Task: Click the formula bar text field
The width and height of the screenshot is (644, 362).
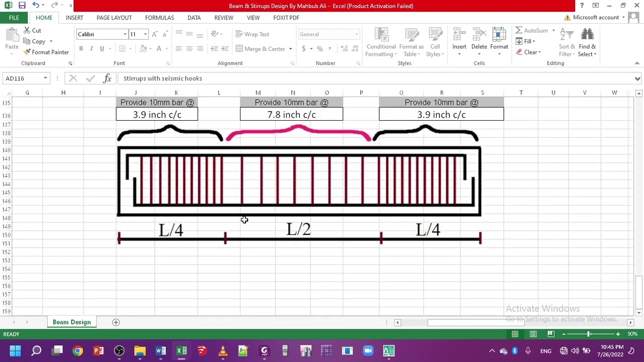Action: click(375, 78)
